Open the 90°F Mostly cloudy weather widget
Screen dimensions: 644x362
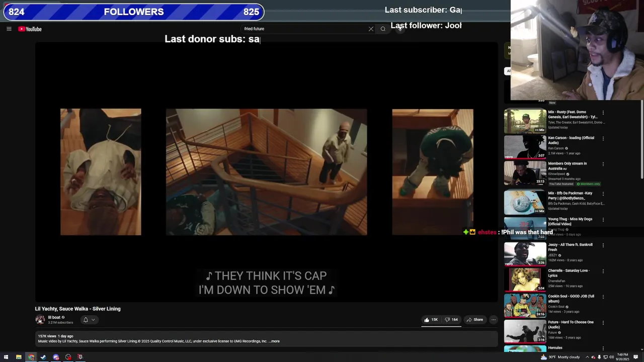click(x=560, y=357)
